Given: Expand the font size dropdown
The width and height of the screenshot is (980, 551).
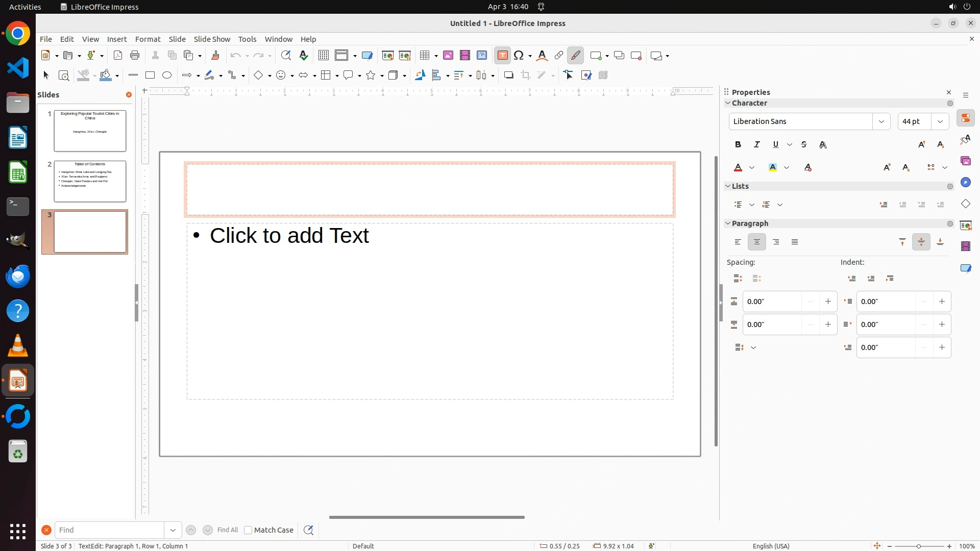Looking at the screenshot, I should pyautogui.click(x=940, y=121).
